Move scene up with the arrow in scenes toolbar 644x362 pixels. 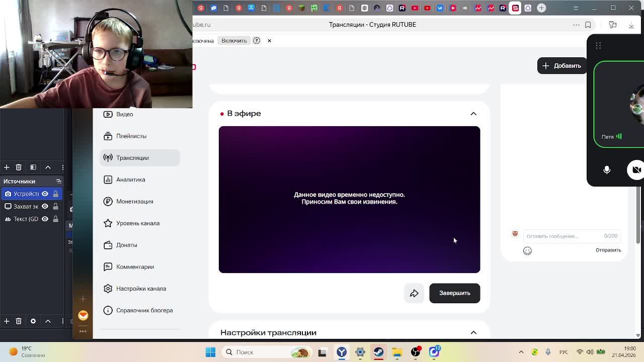coord(48,167)
